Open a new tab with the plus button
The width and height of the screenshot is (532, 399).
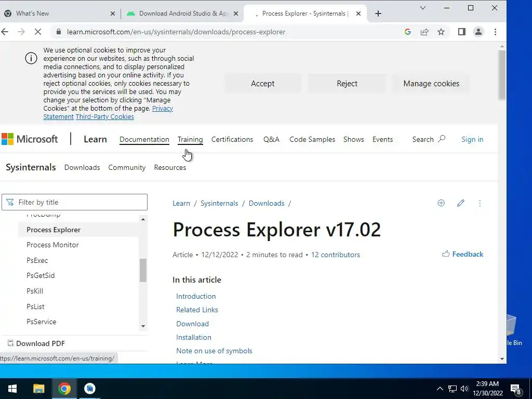coord(378,14)
